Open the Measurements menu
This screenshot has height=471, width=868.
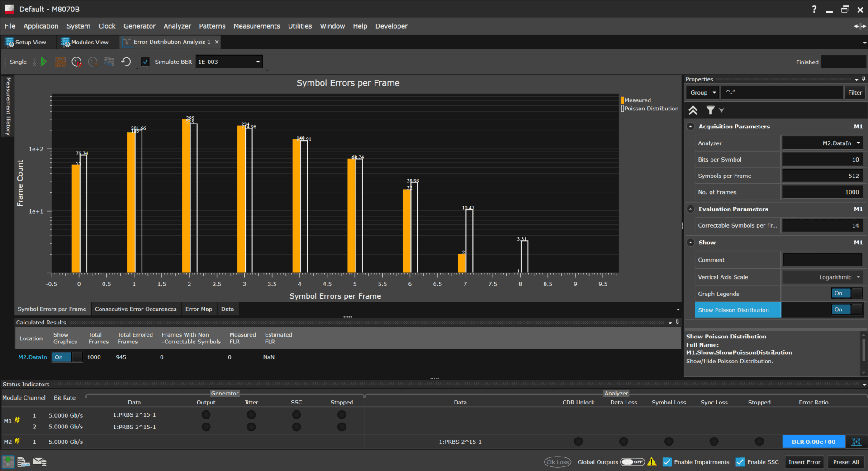pos(256,26)
